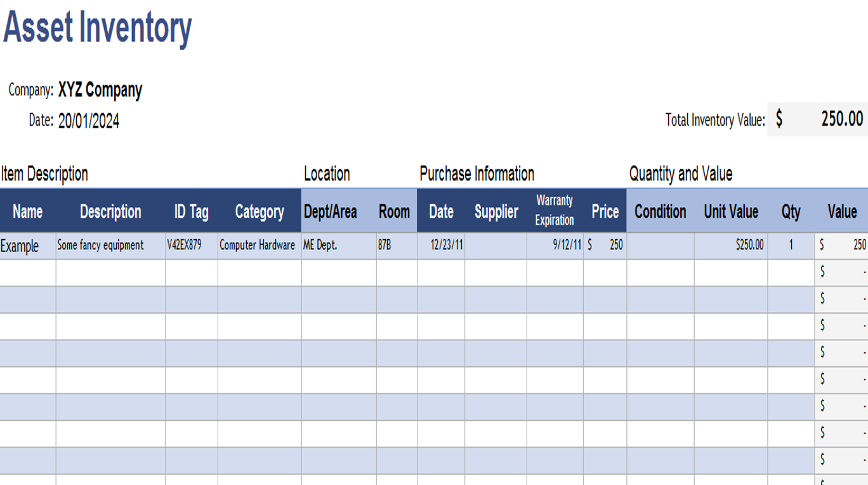Select the Unit Value column header
The width and height of the screenshot is (868, 485).
[x=731, y=211]
